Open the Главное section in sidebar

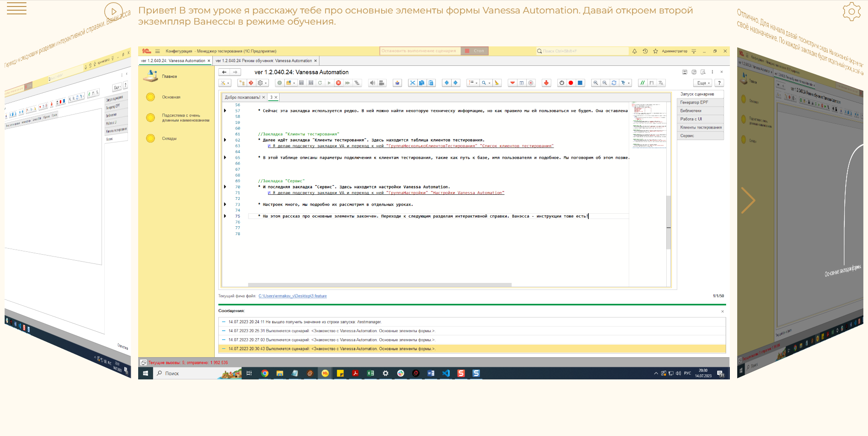[169, 77]
